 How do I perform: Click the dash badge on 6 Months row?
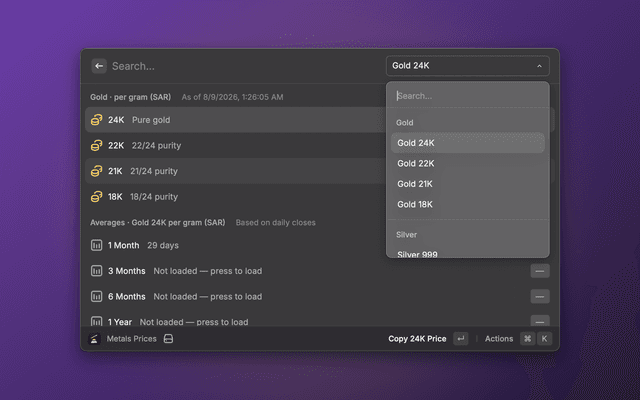click(540, 296)
